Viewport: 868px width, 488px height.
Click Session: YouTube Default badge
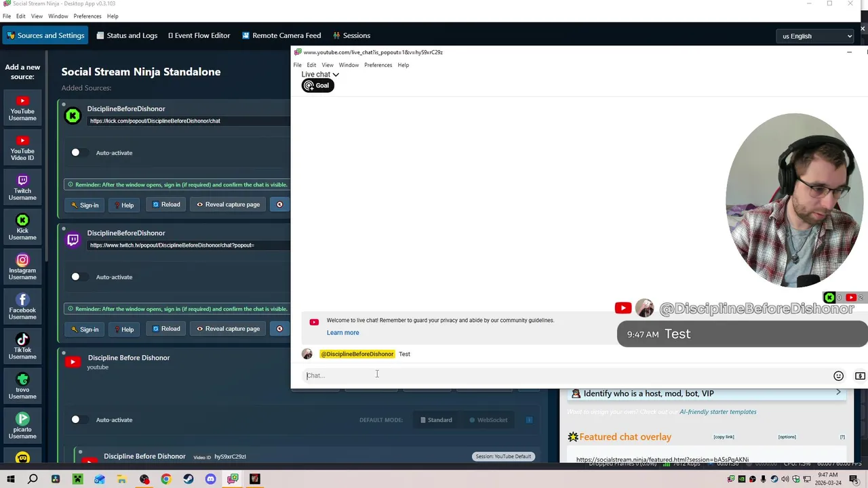504,456
